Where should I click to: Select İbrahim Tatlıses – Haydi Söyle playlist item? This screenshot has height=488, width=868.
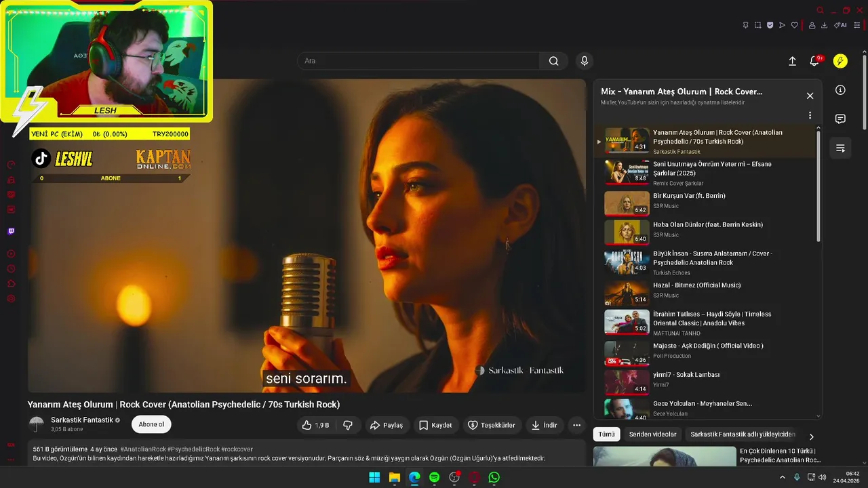point(707,323)
